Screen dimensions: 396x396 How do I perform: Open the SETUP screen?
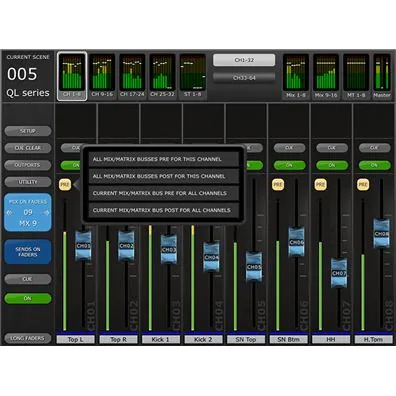28,131
